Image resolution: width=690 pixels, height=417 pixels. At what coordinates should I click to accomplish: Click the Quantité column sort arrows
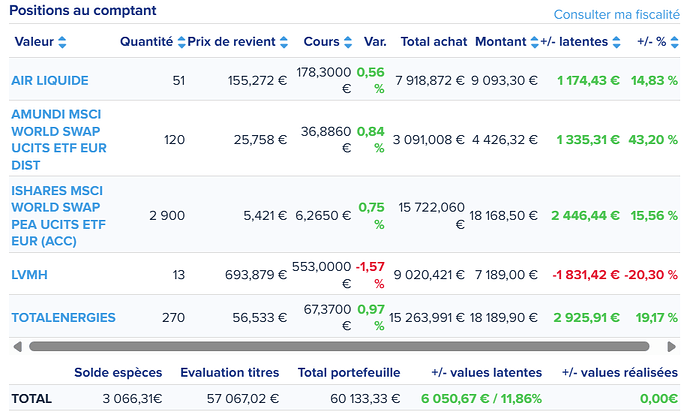click(181, 42)
